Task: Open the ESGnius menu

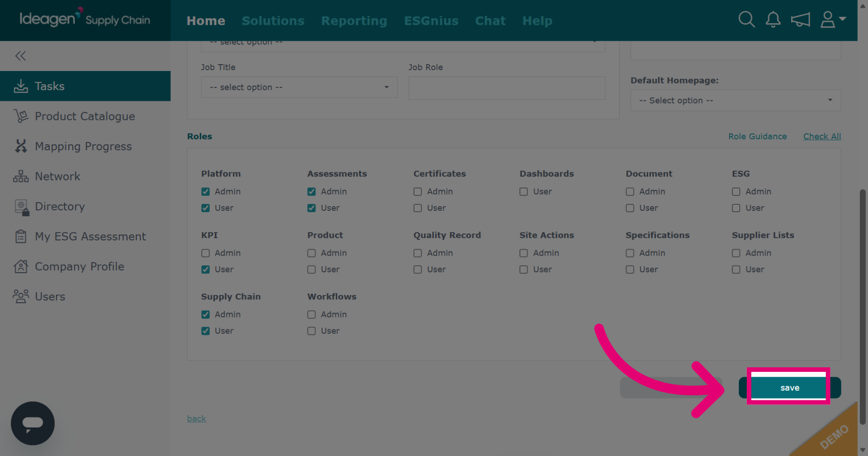Action: coord(431,21)
